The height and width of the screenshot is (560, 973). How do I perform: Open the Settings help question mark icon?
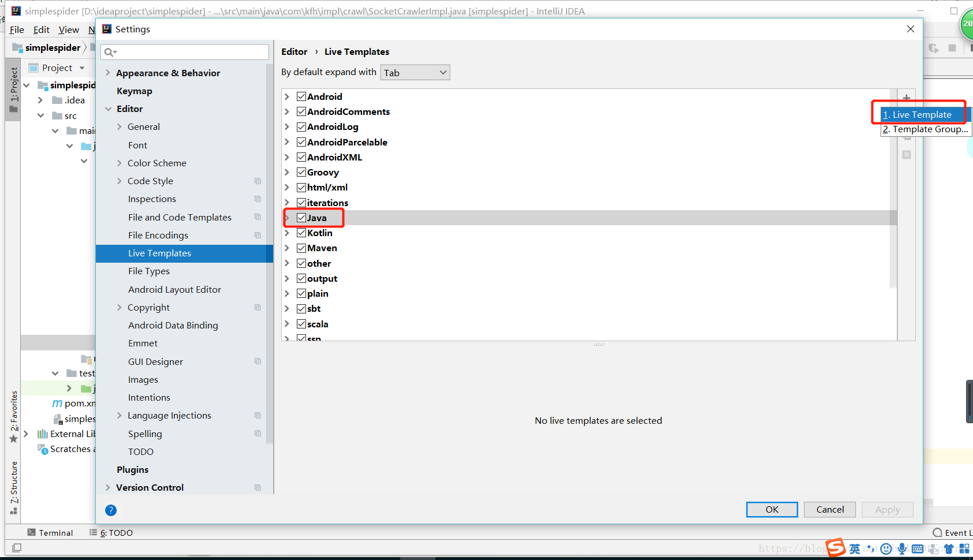[111, 510]
